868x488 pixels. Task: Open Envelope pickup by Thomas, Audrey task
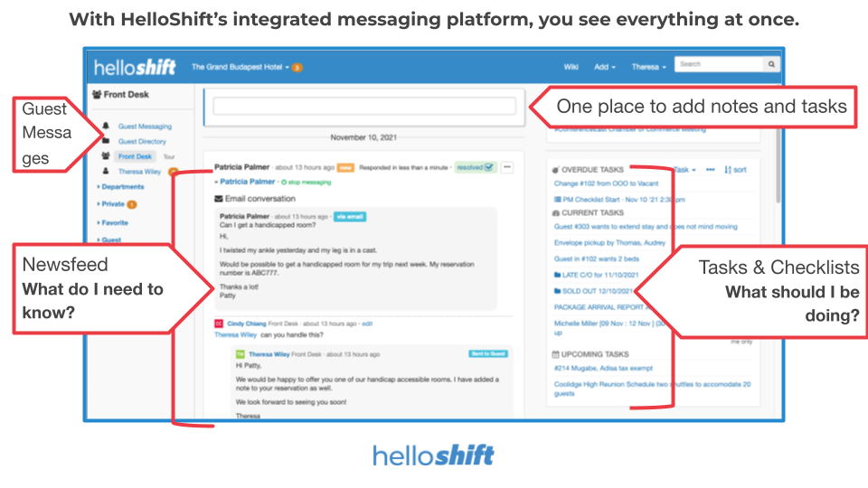(609, 243)
